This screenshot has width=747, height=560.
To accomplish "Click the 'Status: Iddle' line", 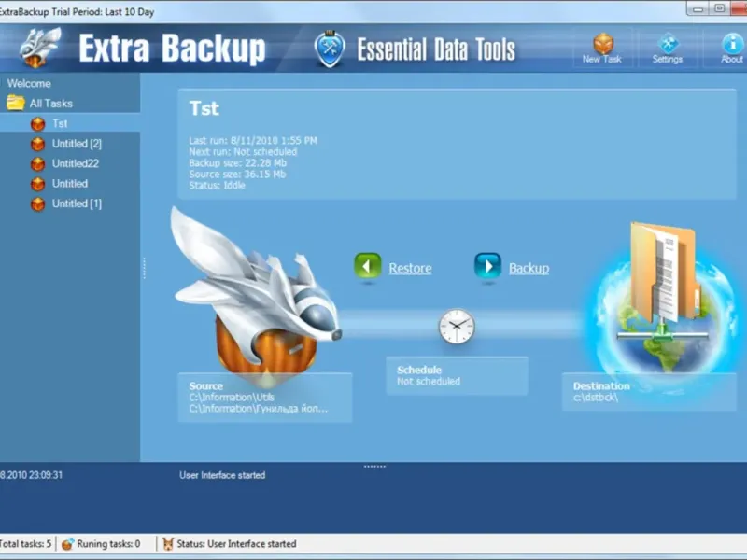I will pyautogui.click(x=218, y=185).
